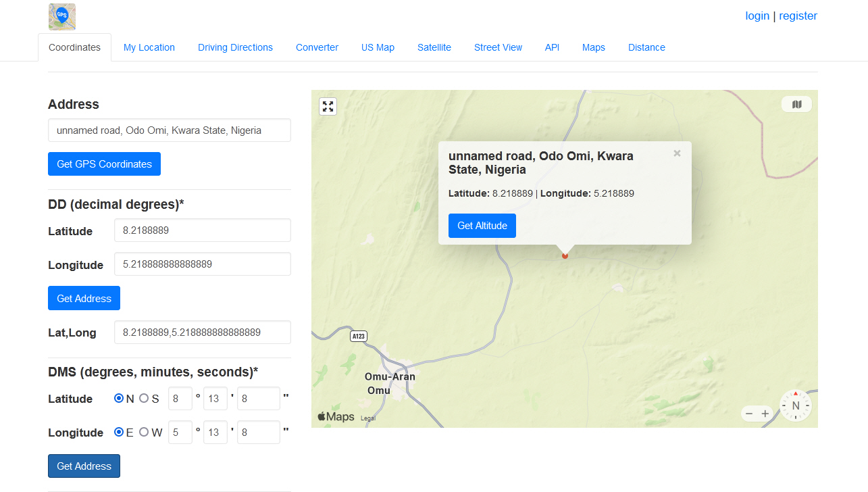Click the Omu-Aran town label on map

[390, 383]
